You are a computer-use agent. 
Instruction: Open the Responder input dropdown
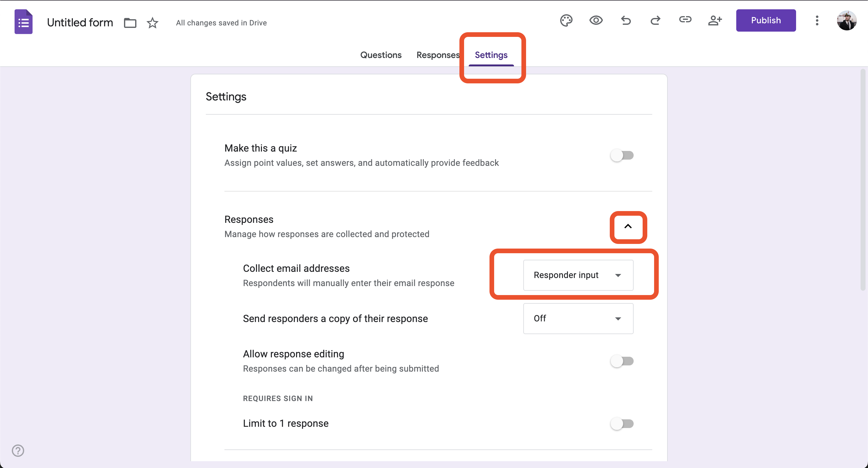(578, 275)
